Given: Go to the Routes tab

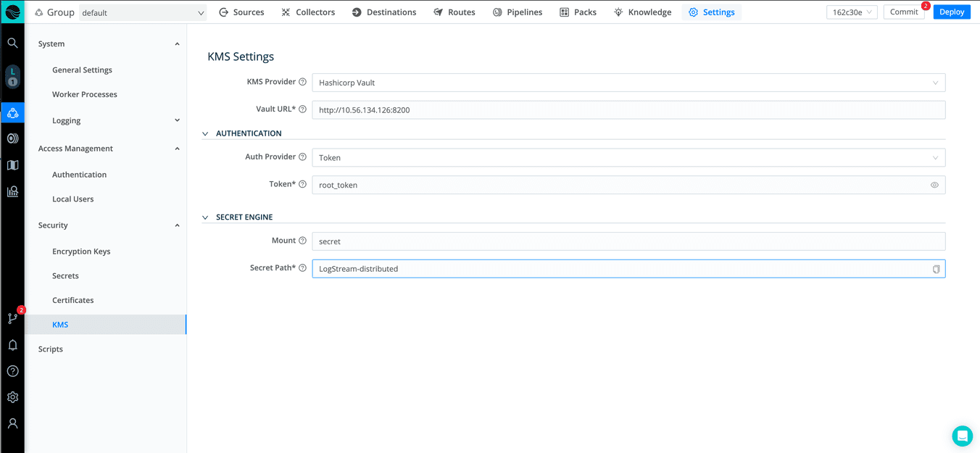Looking at the screenshot, I should click(454, 12).
